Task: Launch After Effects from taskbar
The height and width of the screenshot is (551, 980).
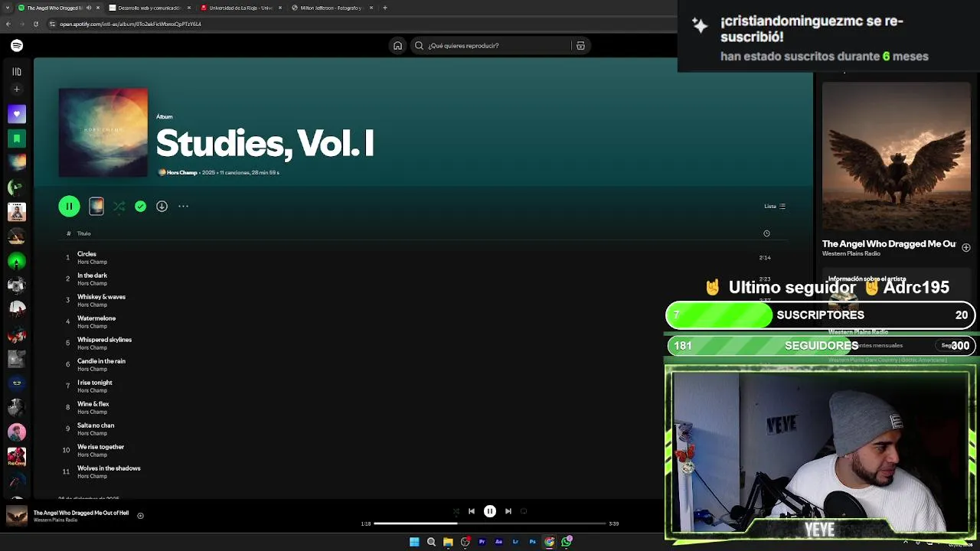Action: coord(498,542)
